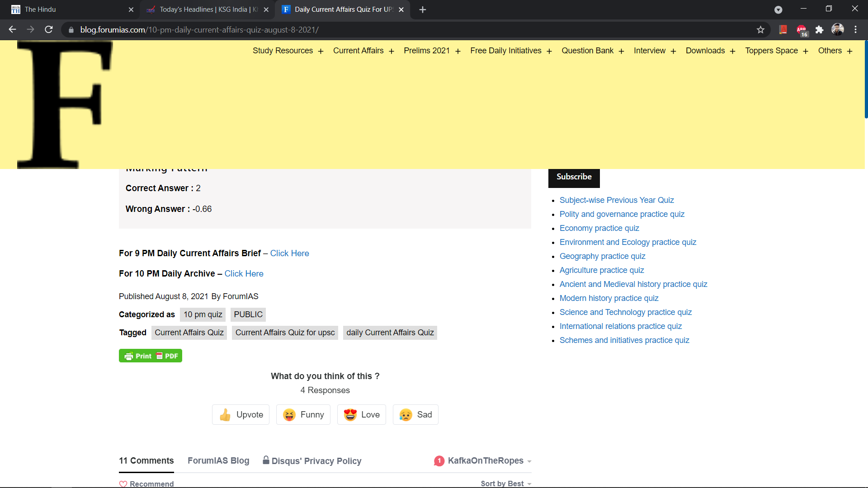Click the Print PDF button
This screenshot has width=868, height=488.
click(x=151, y=356)
